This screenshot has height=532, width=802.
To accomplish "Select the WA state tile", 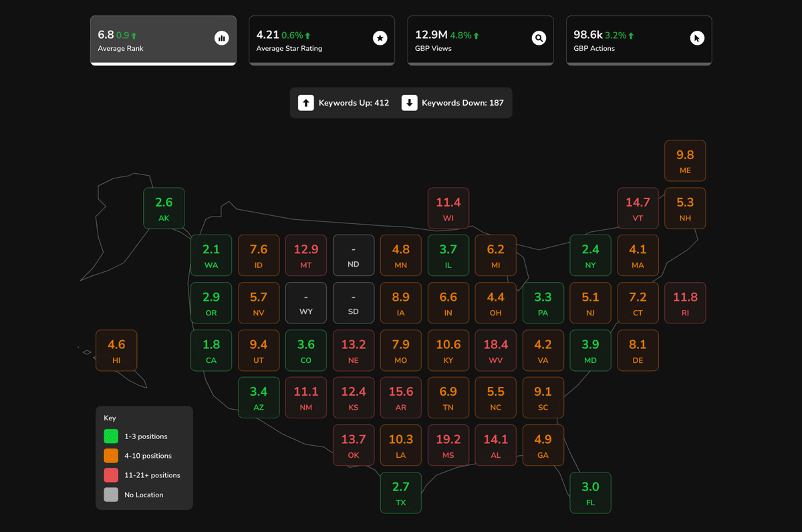I will click(x=211, y=255).
